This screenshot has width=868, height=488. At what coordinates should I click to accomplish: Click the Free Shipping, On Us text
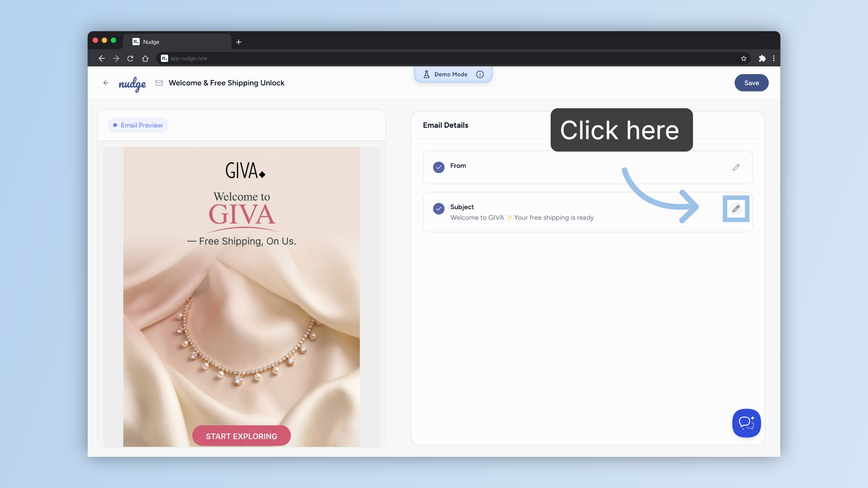[241, 241]
